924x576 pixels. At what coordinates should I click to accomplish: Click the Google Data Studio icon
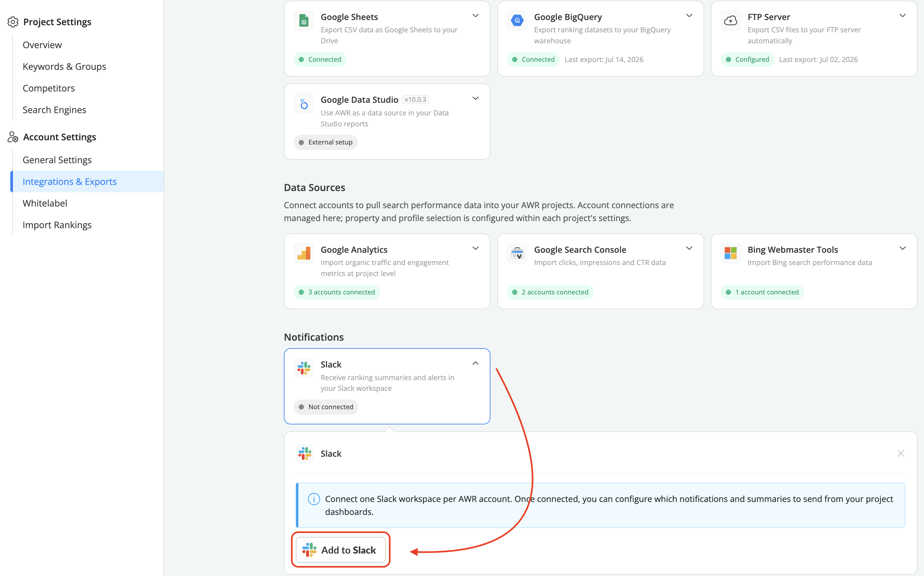[304, 103]
